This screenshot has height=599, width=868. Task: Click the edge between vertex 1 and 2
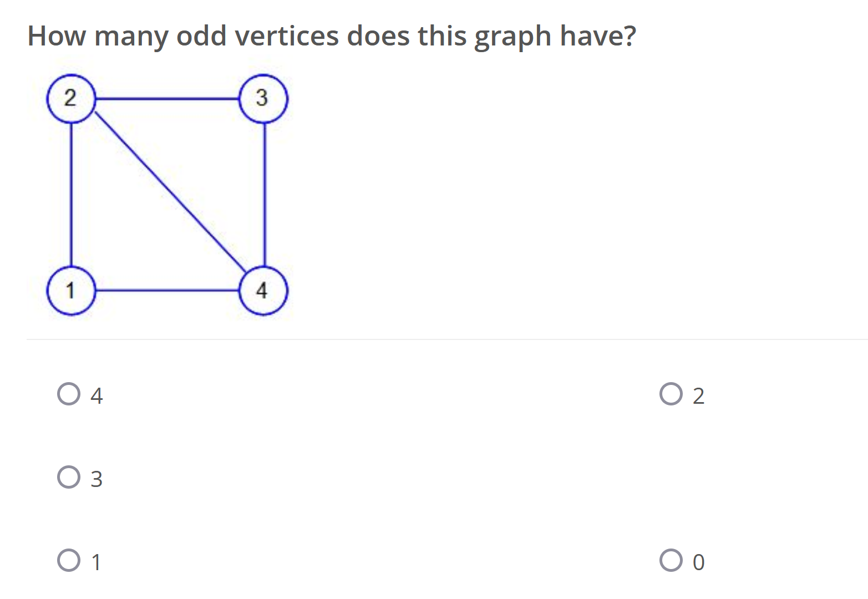[70, 194]
